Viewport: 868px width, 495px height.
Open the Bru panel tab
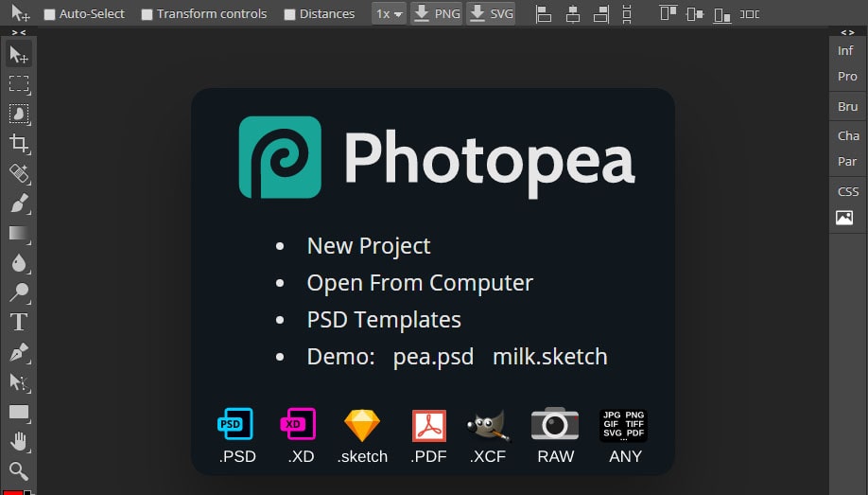(x=847, y=106)
